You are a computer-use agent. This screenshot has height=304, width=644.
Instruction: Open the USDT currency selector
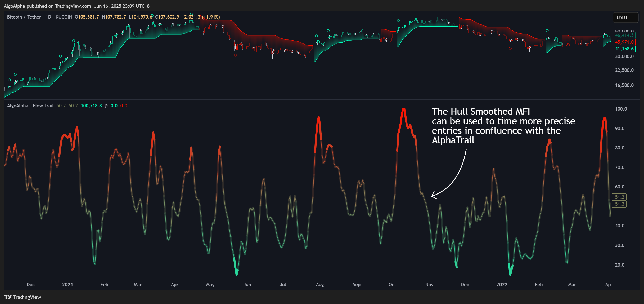coord(625,17)
